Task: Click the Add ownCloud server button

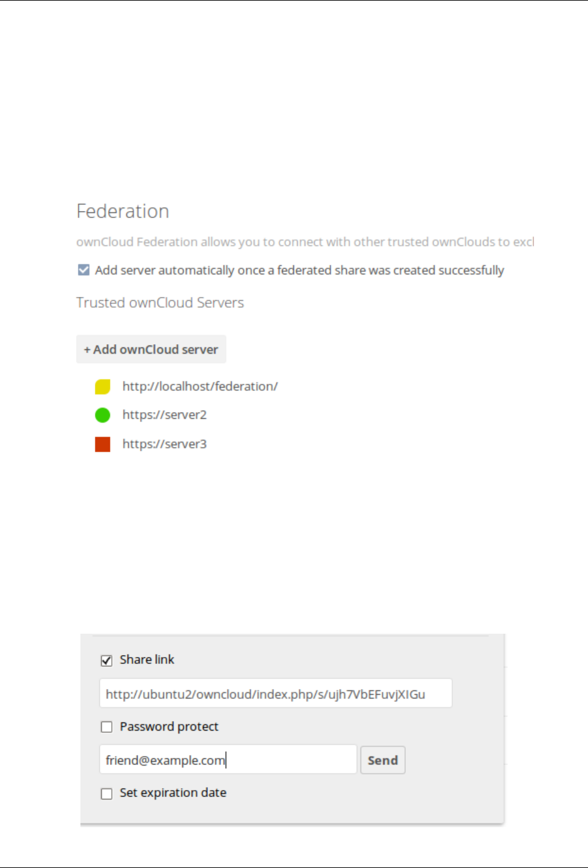Action: click(x=151, y=349)
